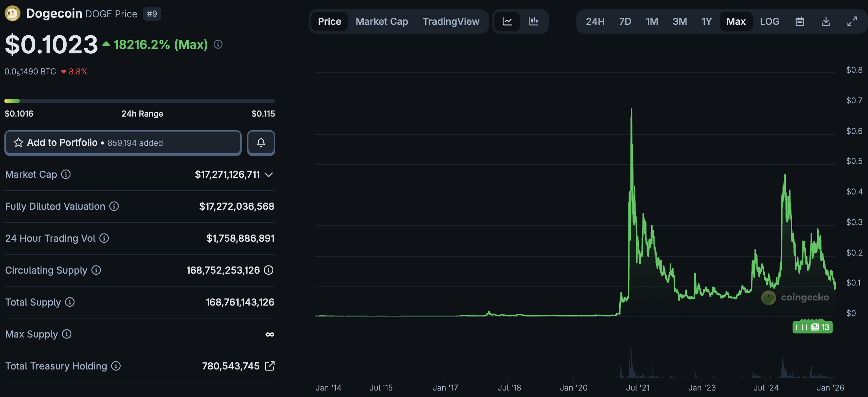Click the $0.1023 current price

point(51,45)
